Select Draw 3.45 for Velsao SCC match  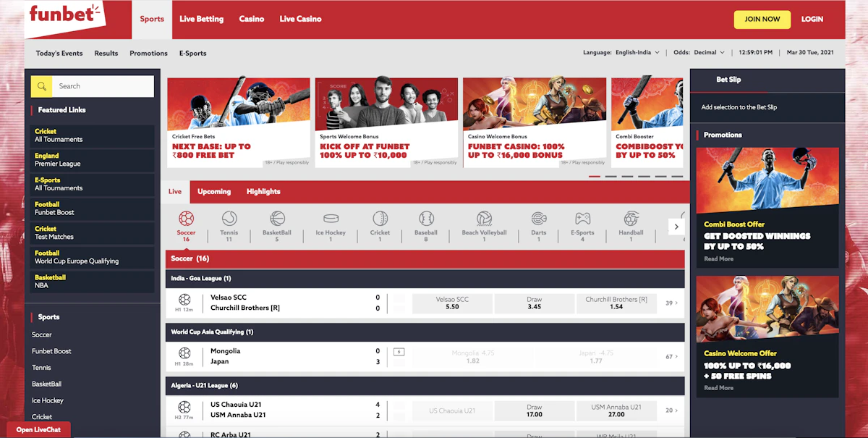(x=534, y=303)
